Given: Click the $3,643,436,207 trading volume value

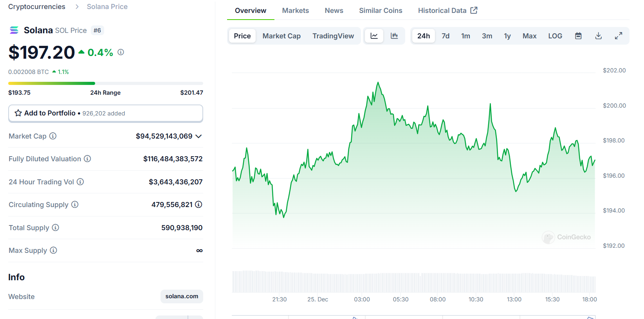Looking at the screenshot, I should pyautogui.click(x=176, y=182).
